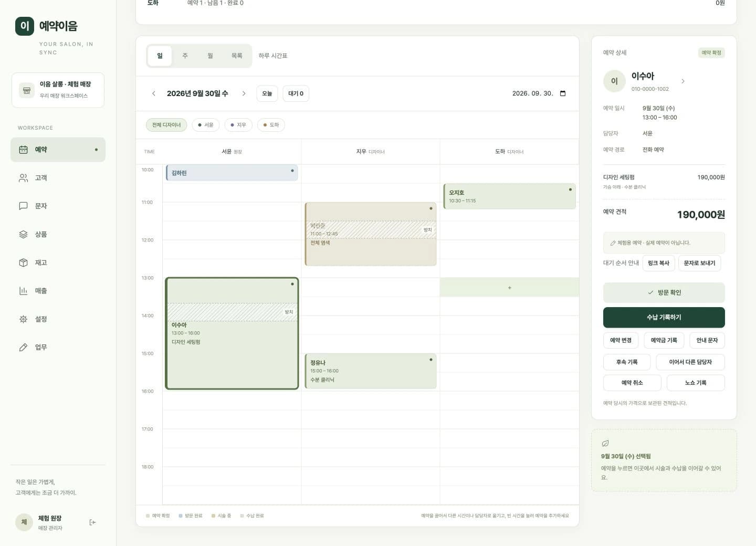Open the 문자 messages sidebar icon
Viewport: 756px width, 546px height.
pyautogui.click(x=23, y=206)
